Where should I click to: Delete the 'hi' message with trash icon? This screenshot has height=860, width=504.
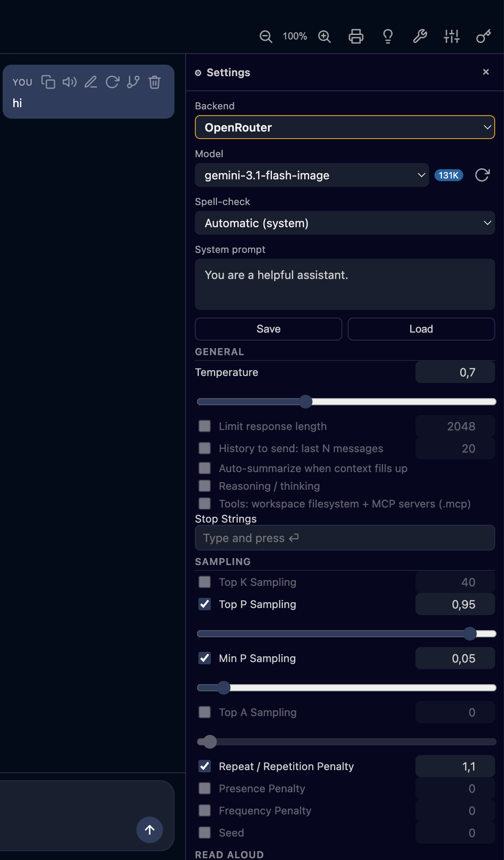155,82
